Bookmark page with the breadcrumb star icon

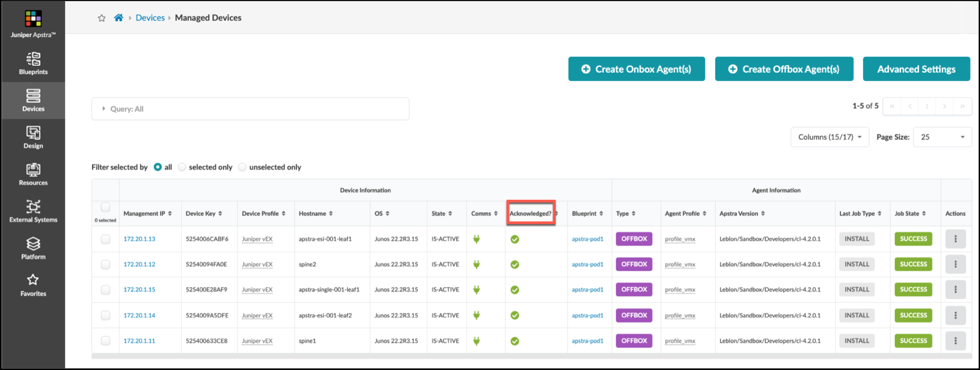pos(102,18)
